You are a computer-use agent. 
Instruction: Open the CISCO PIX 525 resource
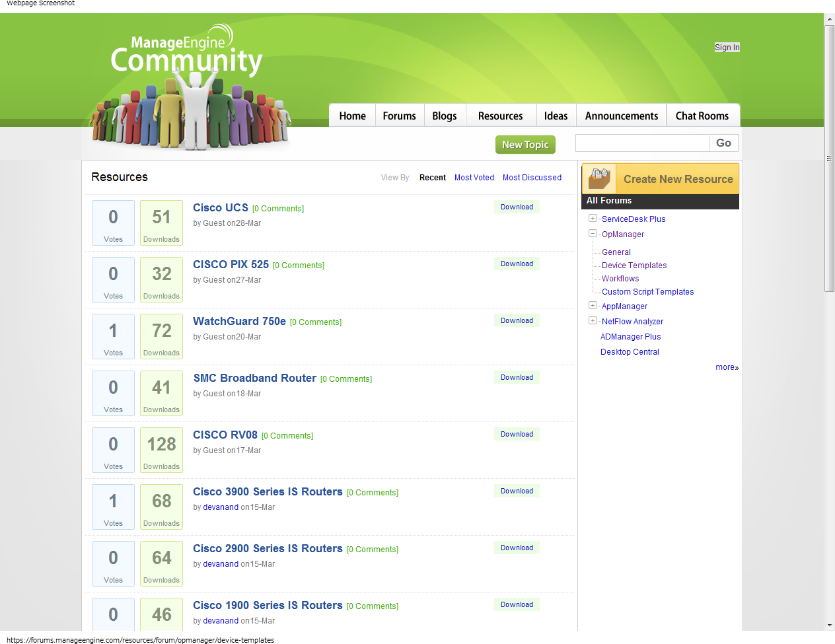pyautogui.click(x=231, y=264)
